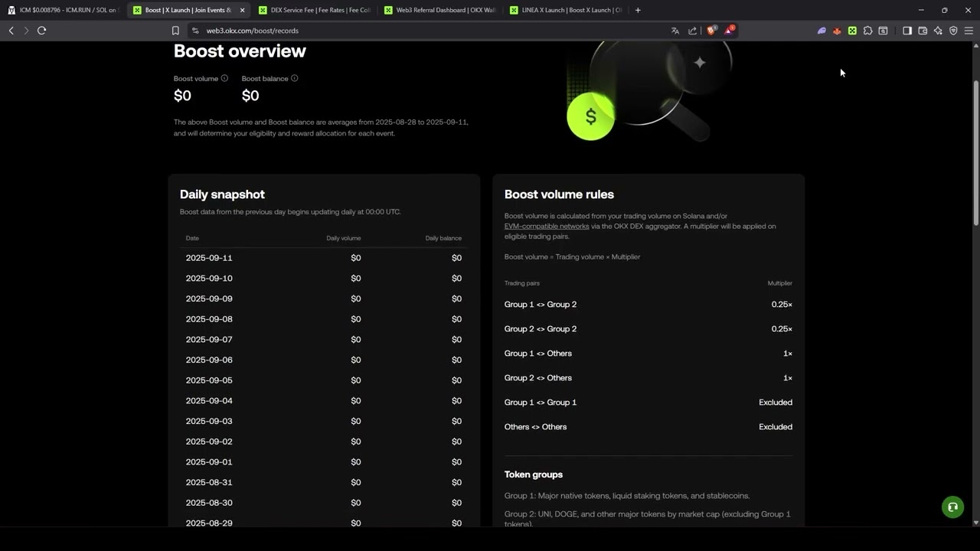
Task: Switch to DEX Service Fee tab
Action: pyautogui.click(x=313, y=10)
